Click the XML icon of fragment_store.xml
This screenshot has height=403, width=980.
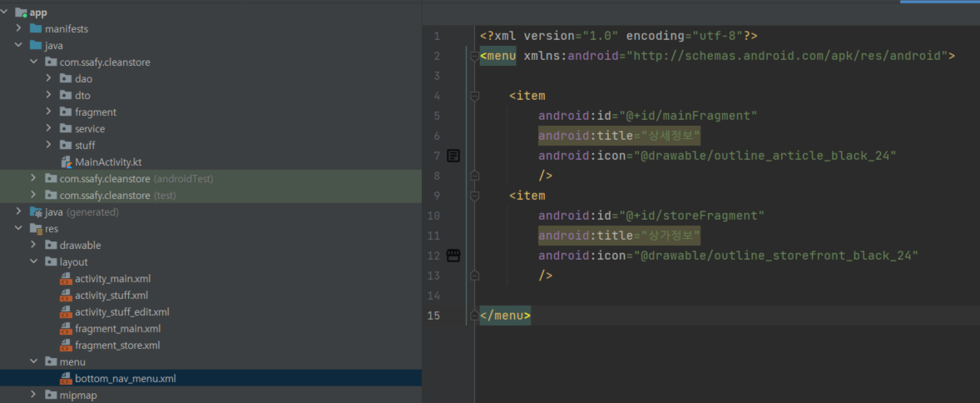66,345
